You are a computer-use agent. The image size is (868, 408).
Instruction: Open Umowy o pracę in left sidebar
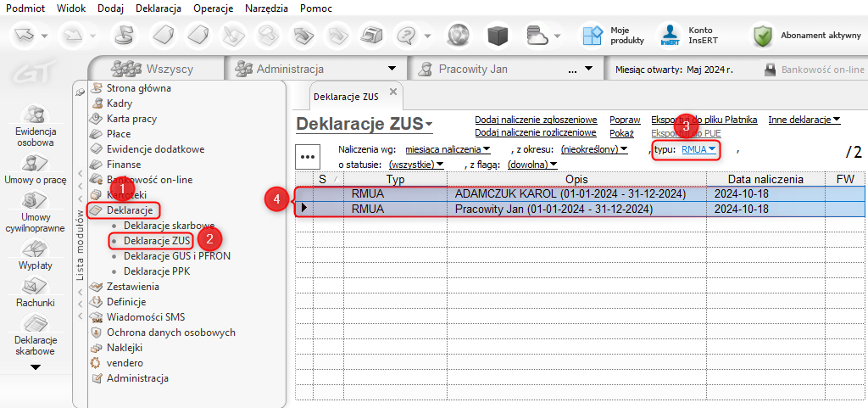point(36,170)
